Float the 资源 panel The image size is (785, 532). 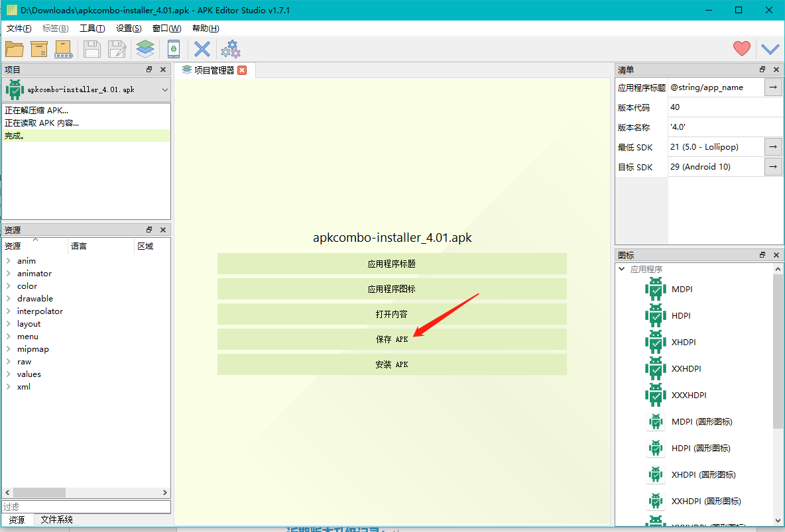click(149, 230)
